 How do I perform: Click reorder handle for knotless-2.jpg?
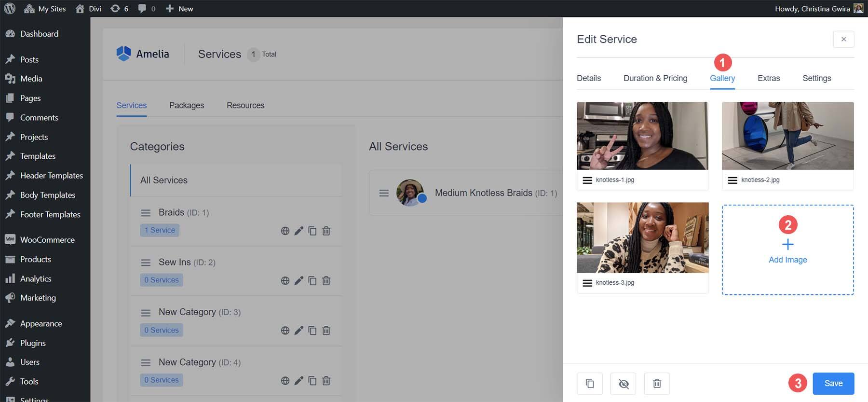(732, 180)
